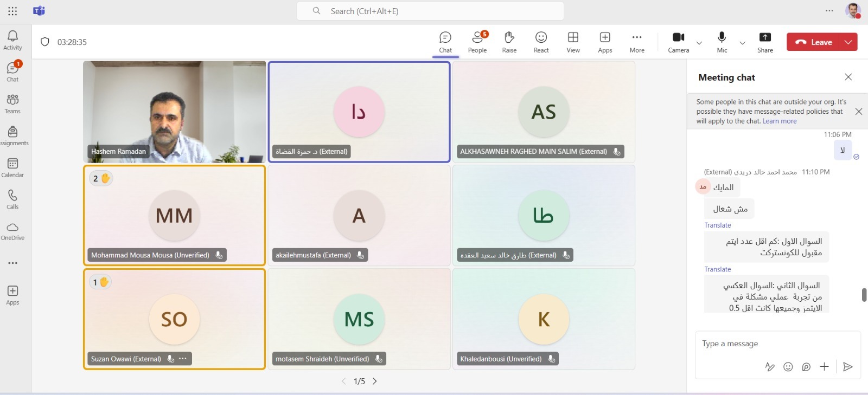Toggle the Meeting chat panel

click(445, 42)
